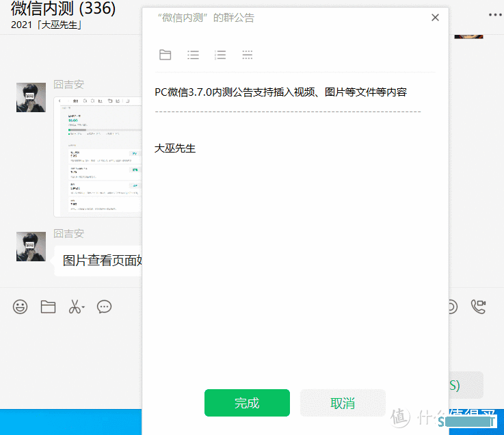Open chat more options ellipsis menu
This screenshot has width=504, height=435.
click(495, 15)
